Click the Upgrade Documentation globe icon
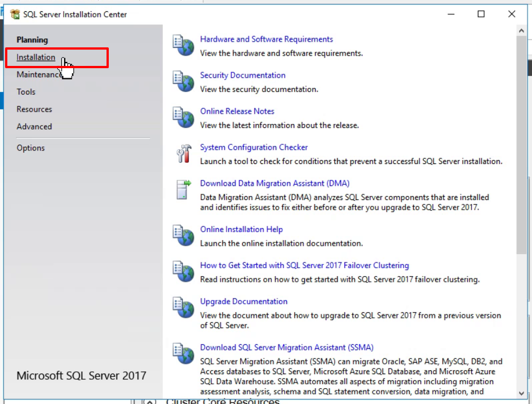The width and height of the screenshot is (532, 404). [x=183, y=307]
